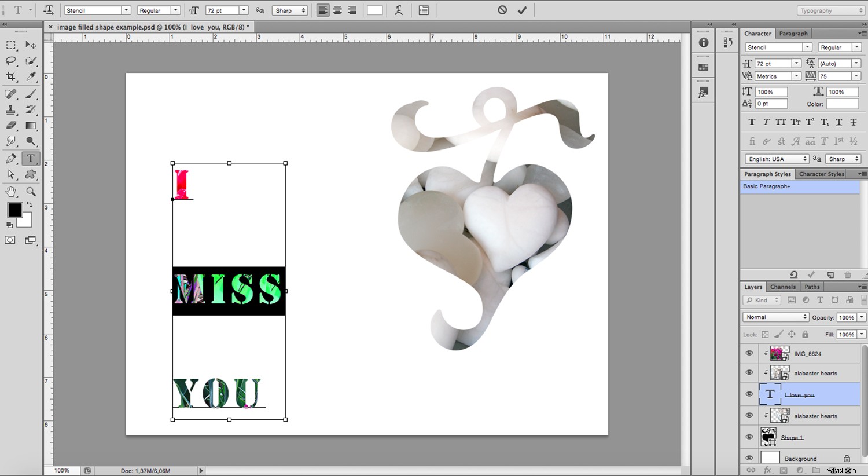Open the layer blend mode dropdown
The height and width of the screenshot is (476, 868).
tap(775, 317)
